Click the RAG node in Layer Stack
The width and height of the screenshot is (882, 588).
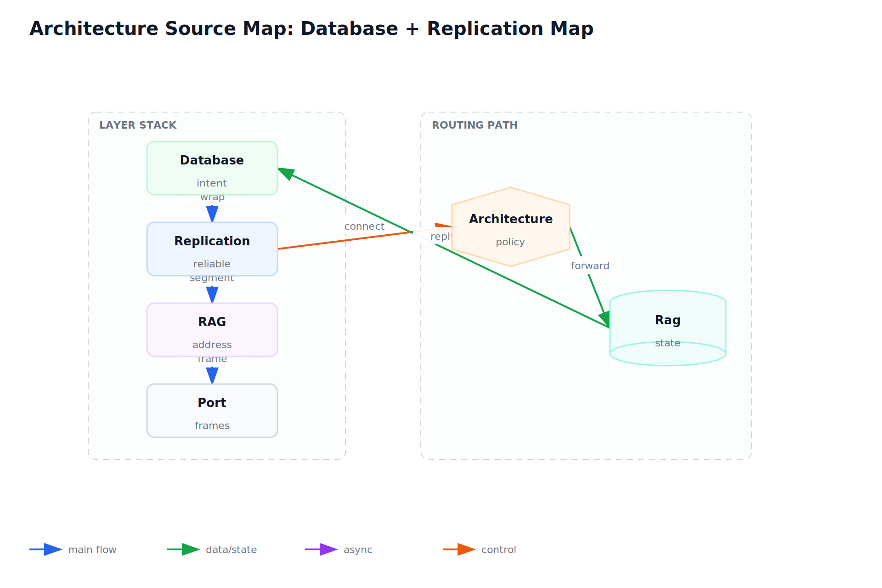click(212, 330)
